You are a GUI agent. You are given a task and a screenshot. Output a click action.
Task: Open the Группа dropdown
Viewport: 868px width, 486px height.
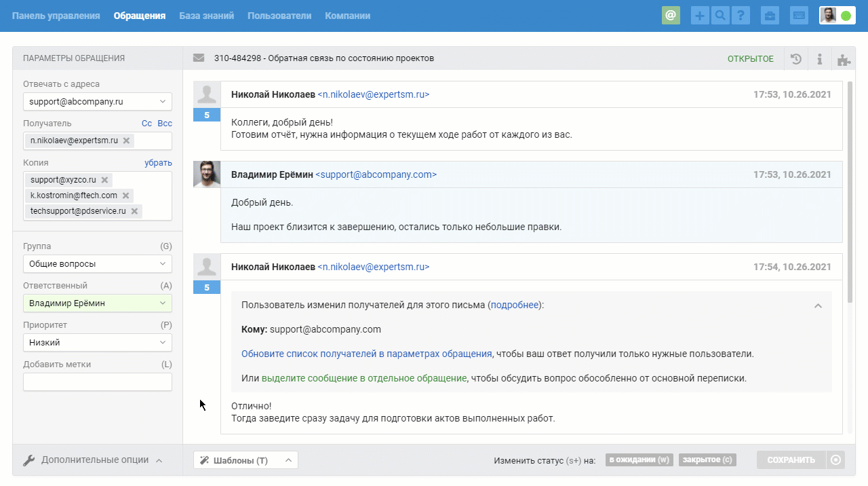[97, 263]
